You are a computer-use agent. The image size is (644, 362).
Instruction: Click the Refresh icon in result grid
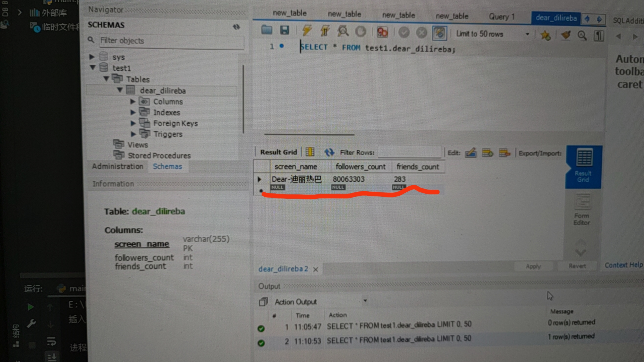329,153
